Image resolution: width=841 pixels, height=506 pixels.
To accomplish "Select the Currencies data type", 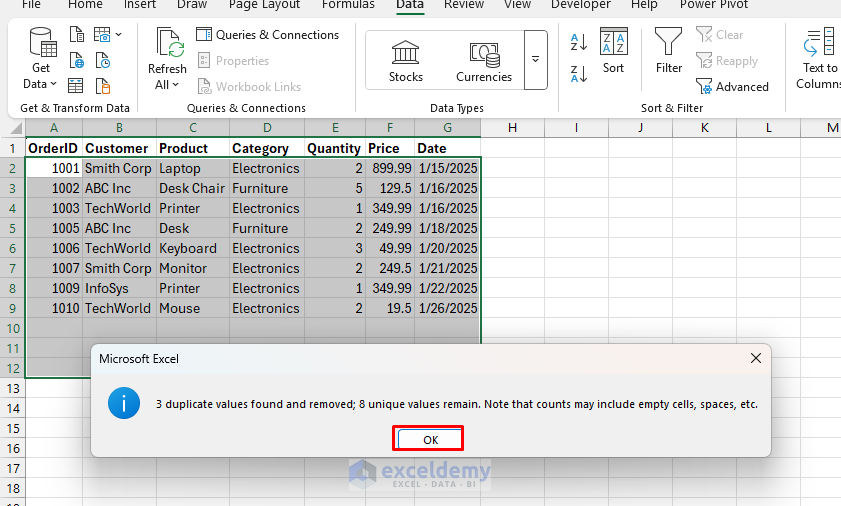I will [x=484, y=61].
